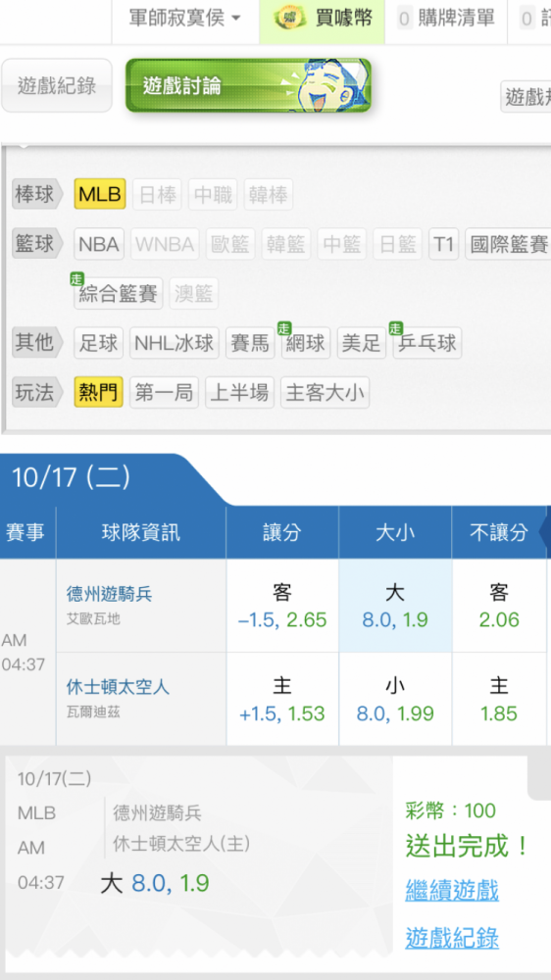The image size is (551, 980).
Task: Select the NBA league filter
Action: click(x=99, y=244)
